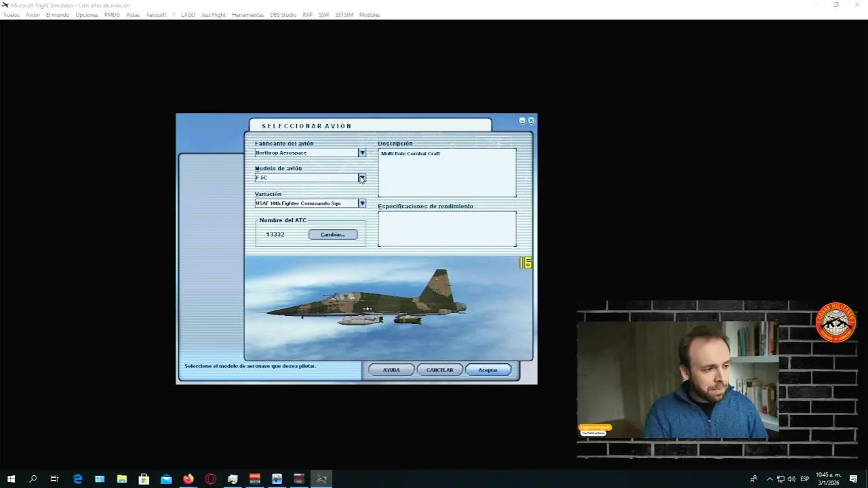Click the dialog's small close icon
This screenshot has width=868, height=488.
point(531,121)
